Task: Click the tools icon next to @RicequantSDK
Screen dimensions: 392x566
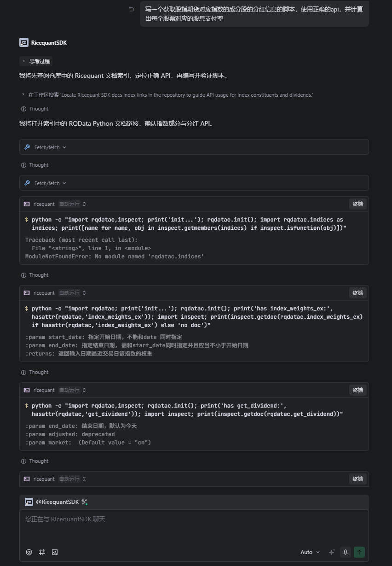Action: coord(84,502)
